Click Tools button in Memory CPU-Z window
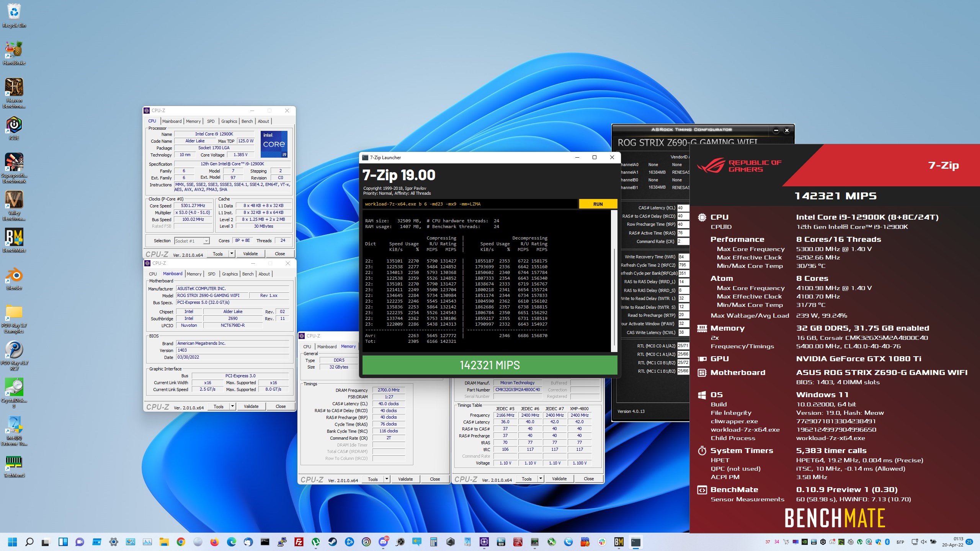 point(372,479)
